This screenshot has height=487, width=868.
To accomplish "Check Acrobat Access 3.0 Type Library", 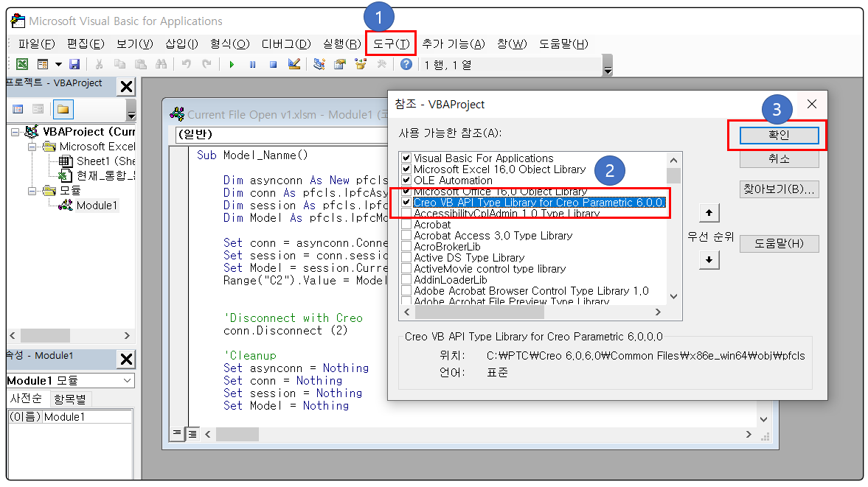I will (x=406, y=236).
